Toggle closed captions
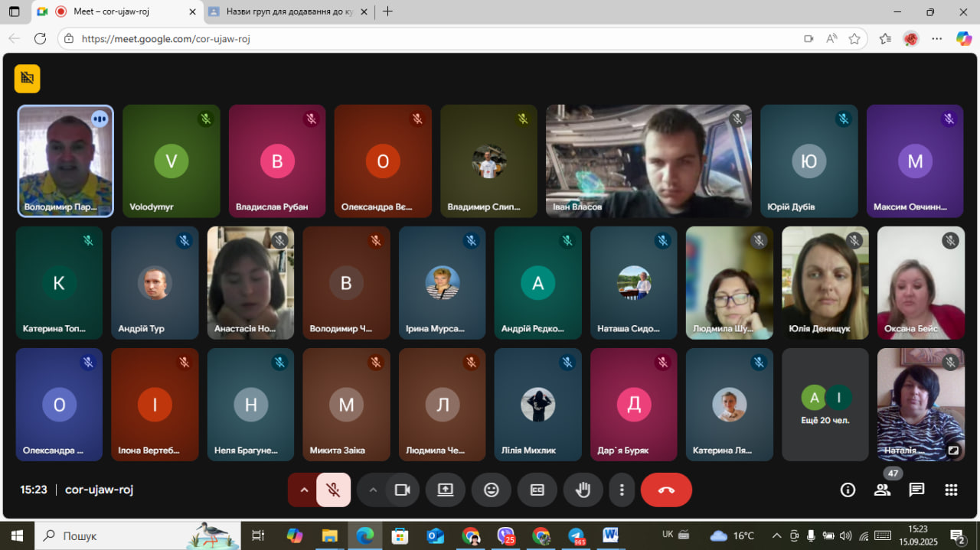The height and width of the screenshot is (550, 980). tap(537, 490)
